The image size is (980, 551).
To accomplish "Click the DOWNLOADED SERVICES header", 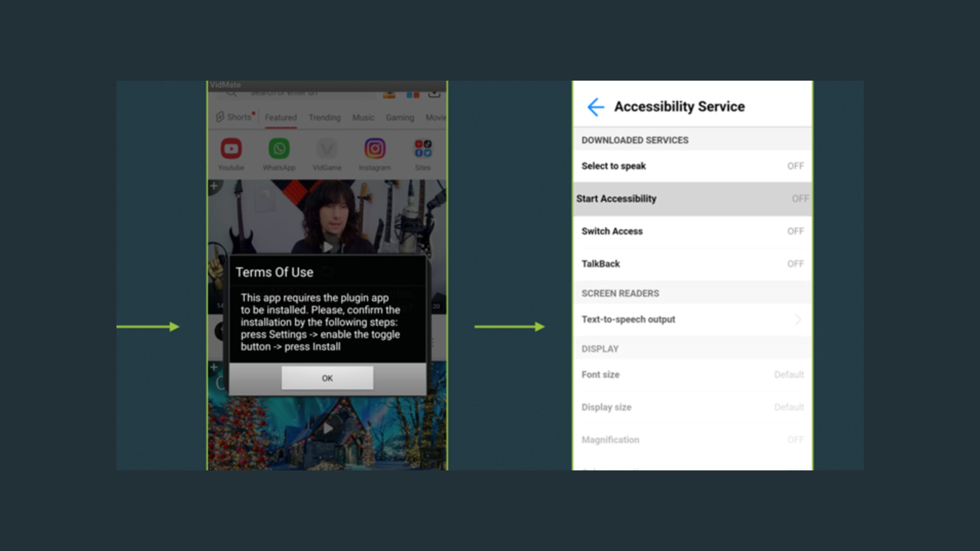I will (635, 140).
